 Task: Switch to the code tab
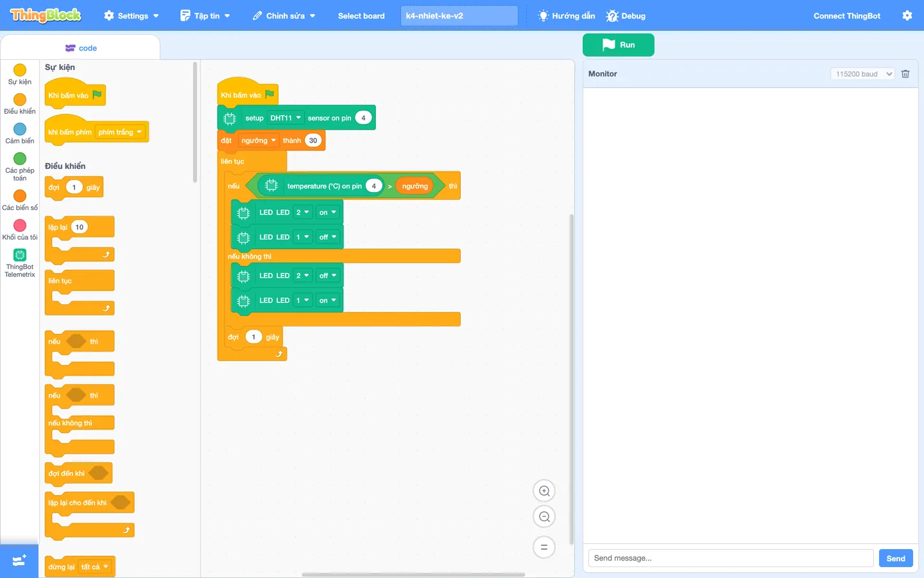click(81, 48)
